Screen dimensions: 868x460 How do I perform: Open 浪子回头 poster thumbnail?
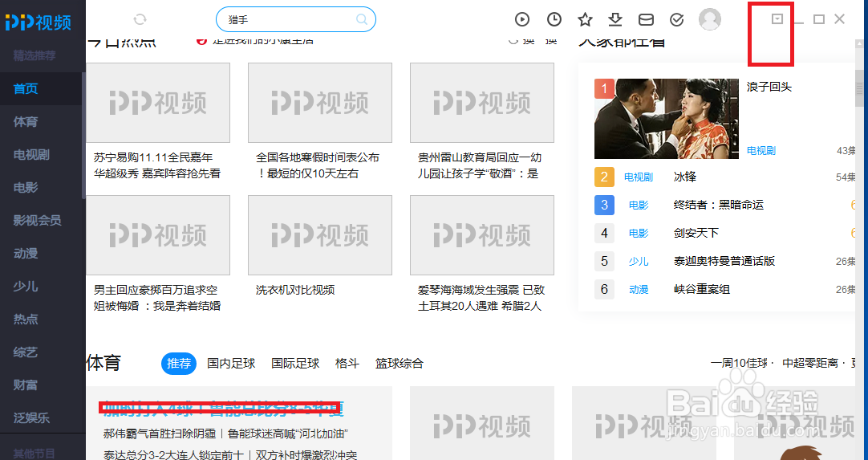[x=667, y=119]
